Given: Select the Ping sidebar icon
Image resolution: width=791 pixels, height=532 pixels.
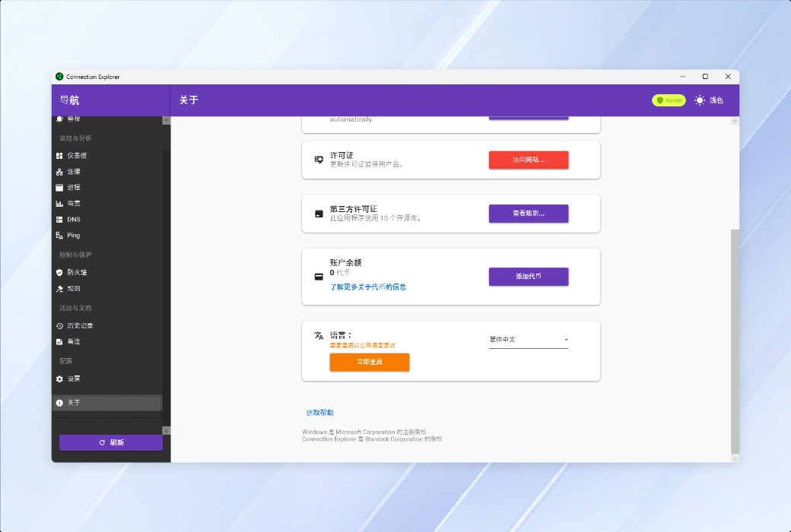Looking at the screenshot, I should click(59, 236).
